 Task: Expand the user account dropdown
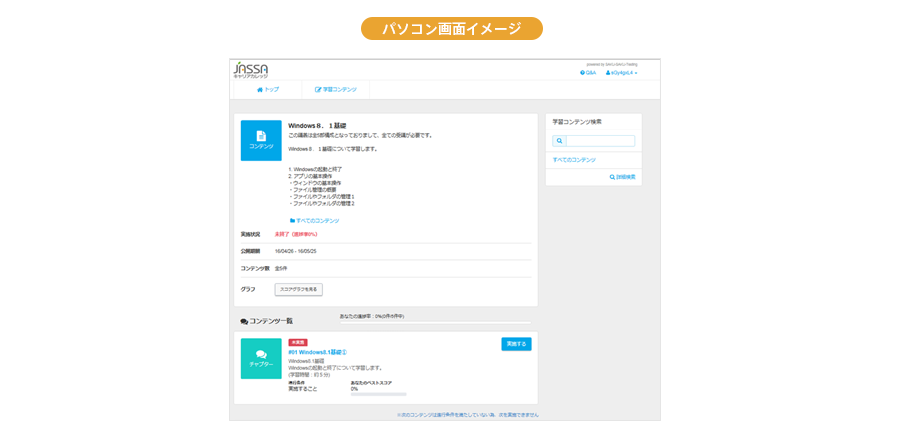(x=621, y=73)
